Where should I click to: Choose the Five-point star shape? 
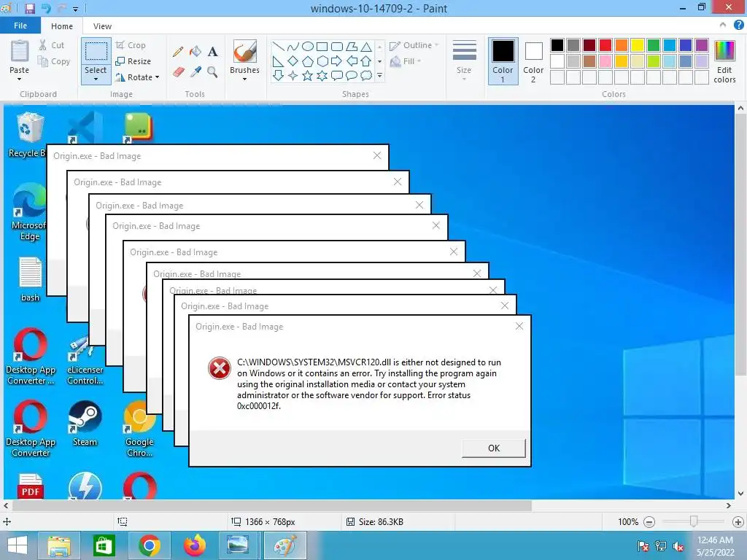point(308,76)
